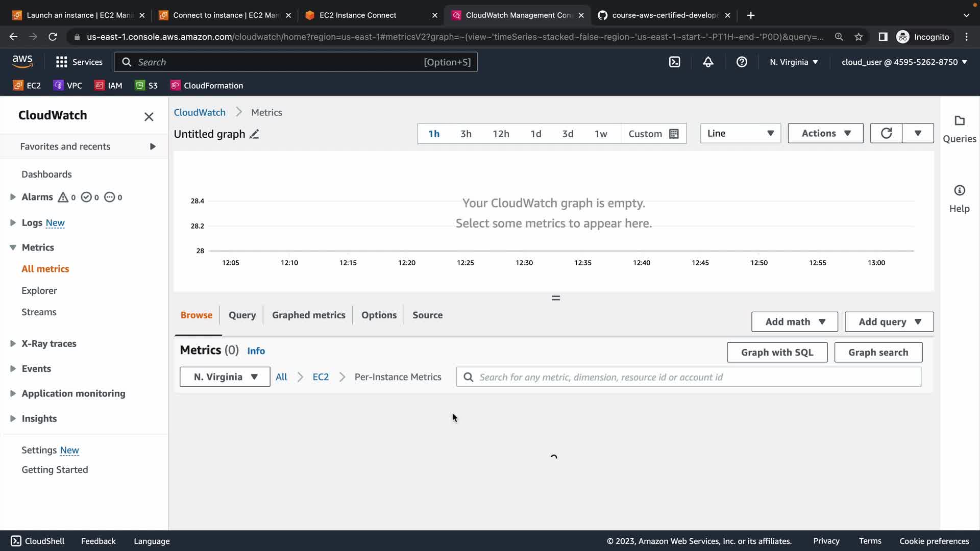Click the Graph with SQL button
Screen dimensions: 980x551
pyautogui.click(x=776, y=353)
